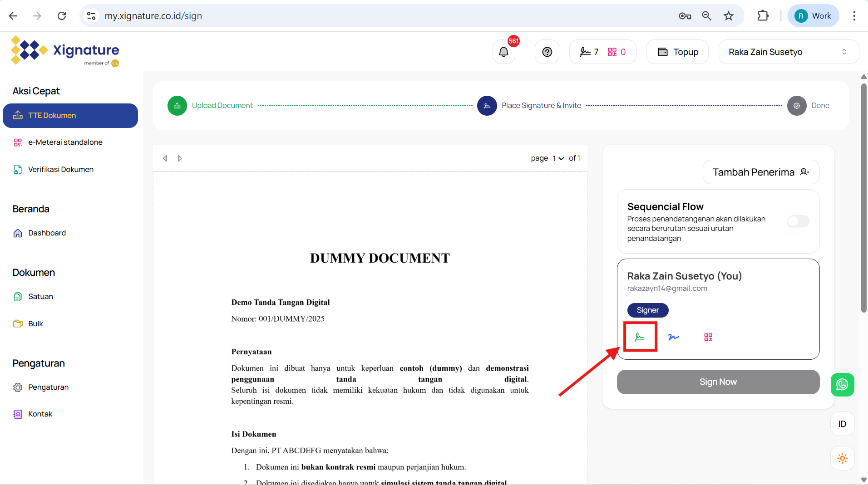Toggle light theme sun icon
The height and width of the screenshot is (485, 868).
point(842,458)
